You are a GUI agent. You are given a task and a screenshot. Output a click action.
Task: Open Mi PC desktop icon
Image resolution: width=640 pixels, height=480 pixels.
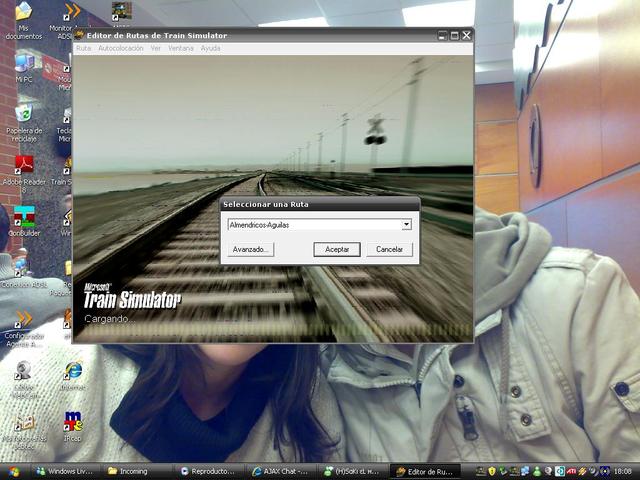click(24, 63)
